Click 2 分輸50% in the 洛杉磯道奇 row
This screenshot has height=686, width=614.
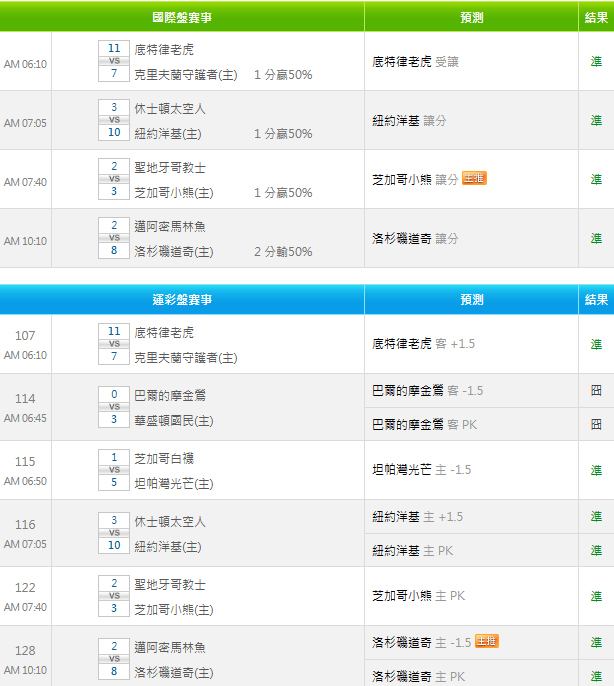pos(283,252)
